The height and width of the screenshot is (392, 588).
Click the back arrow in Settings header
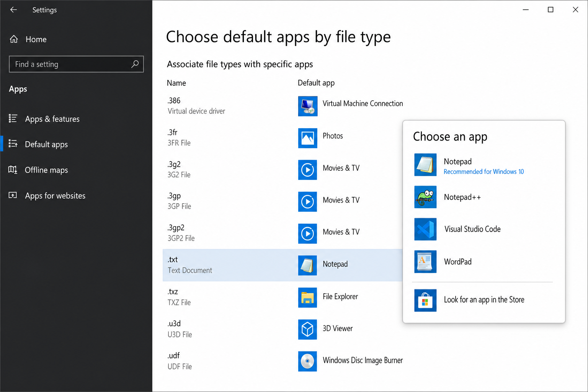point(14,10)
